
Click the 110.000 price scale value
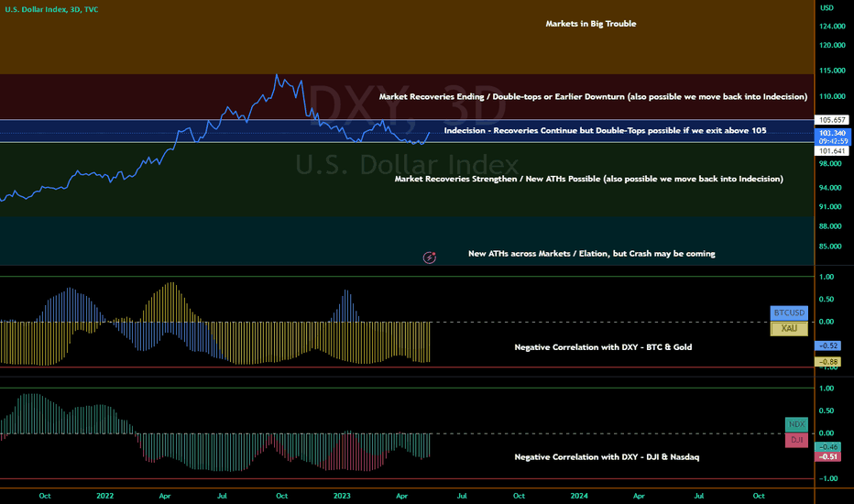832,96
